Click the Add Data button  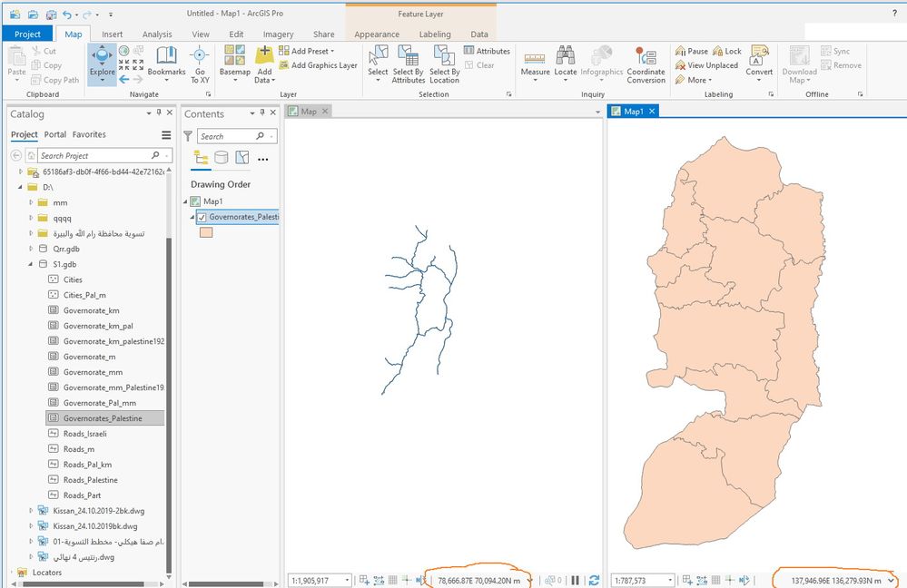[x=264, y=64]
